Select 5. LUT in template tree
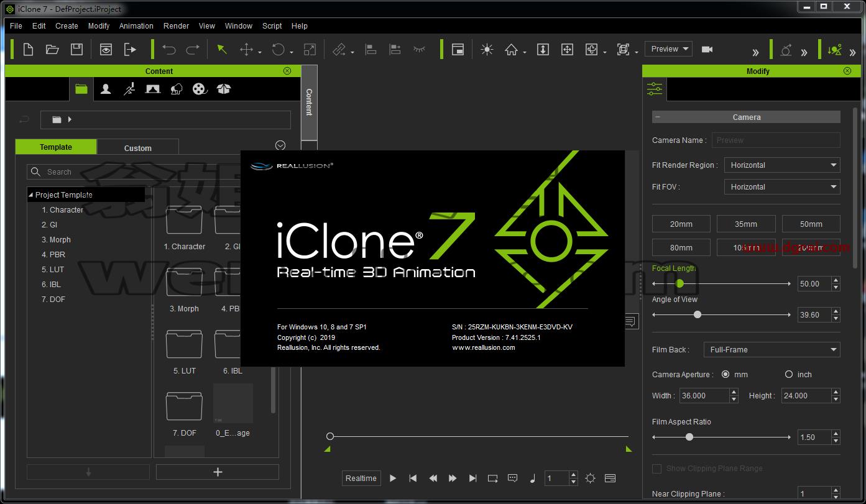This screenshot has height=504, width=866. (x=53, y=270)
